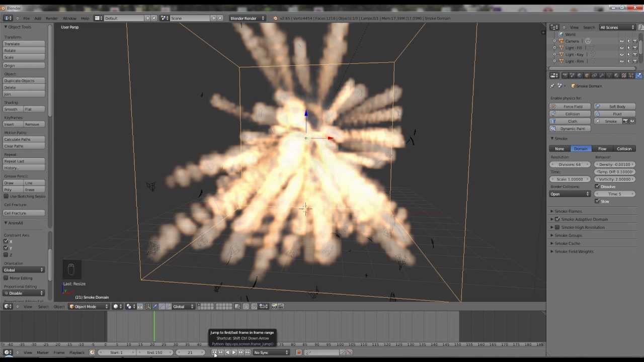Viewport: 644px width, 362px height.
Task: Toggle Use Sketching Sessions checkbox
Action: [x=6, y=196]
